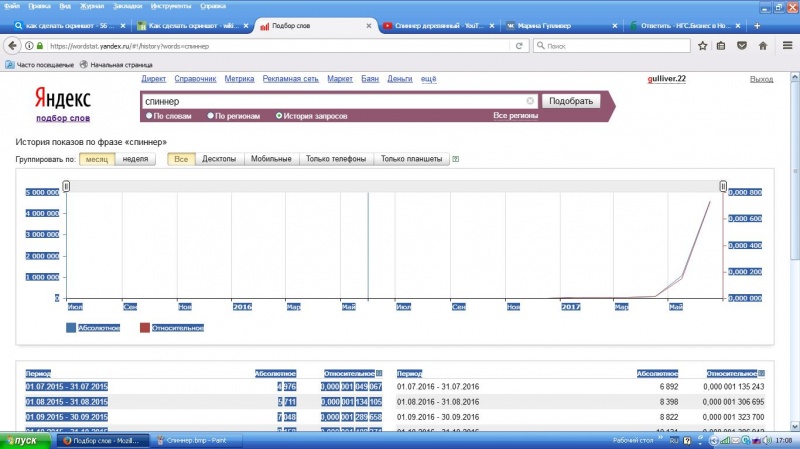The height and width of the screenshot is (449, 800).
Task: Open the Инструменты menu
Action: pos(171,6)
